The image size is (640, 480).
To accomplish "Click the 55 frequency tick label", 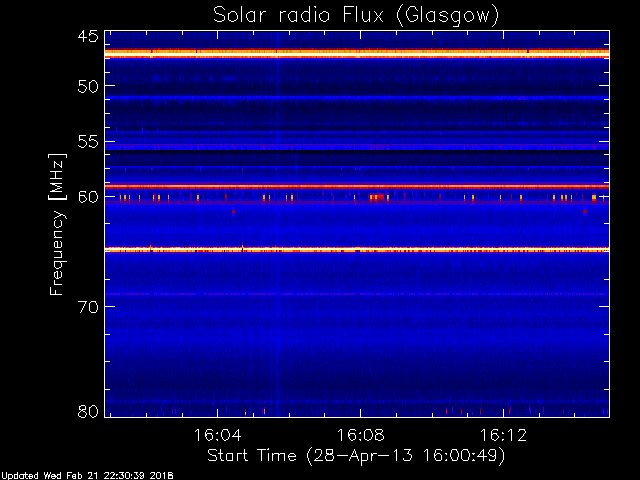I will tap(88, 142).
